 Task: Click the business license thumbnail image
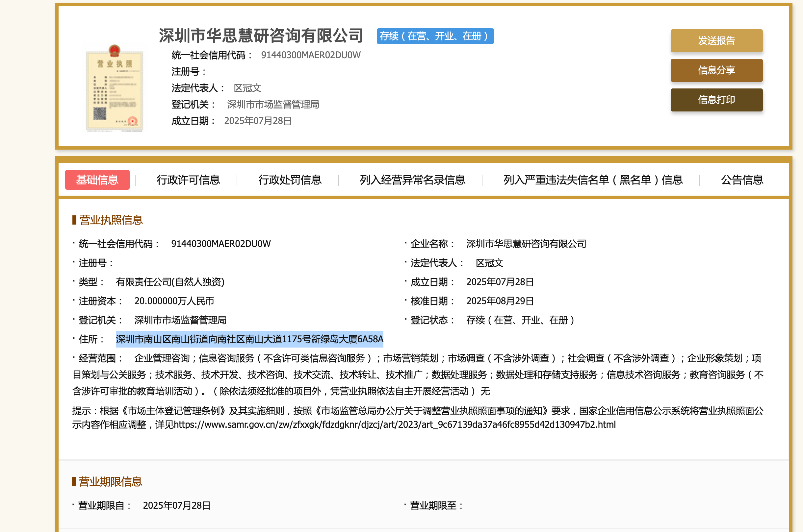point(115,88)
